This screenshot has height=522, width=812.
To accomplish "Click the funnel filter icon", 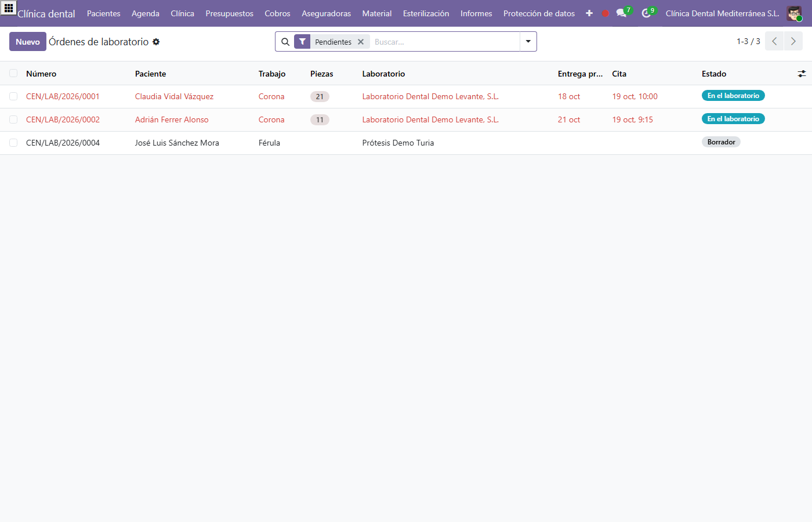I will click(302, 42).
